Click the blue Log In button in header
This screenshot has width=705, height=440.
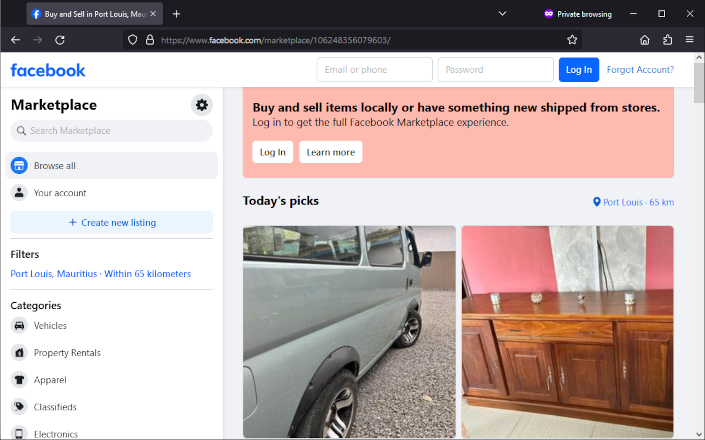[x=579, y=70]
